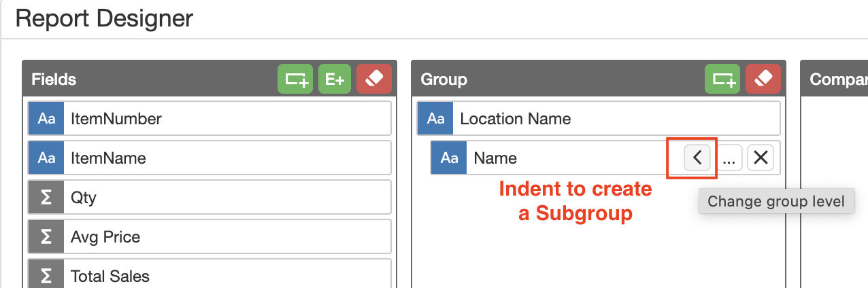Open more options for Name group
868x288 pixels.
tap(729, 158)
